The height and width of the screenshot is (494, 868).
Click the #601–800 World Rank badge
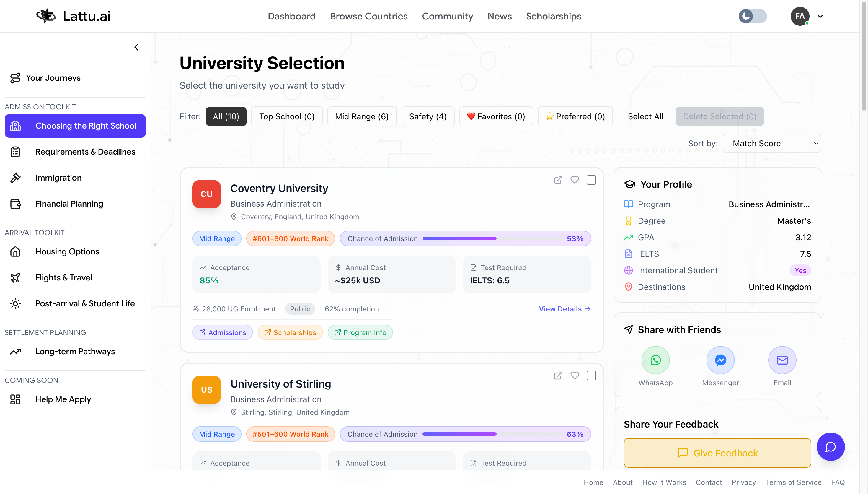[291, 238]
